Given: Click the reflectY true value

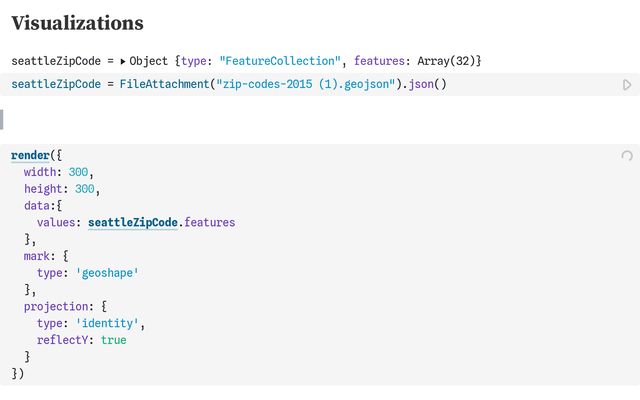Looking at the screenshot, I should [113, 340].
